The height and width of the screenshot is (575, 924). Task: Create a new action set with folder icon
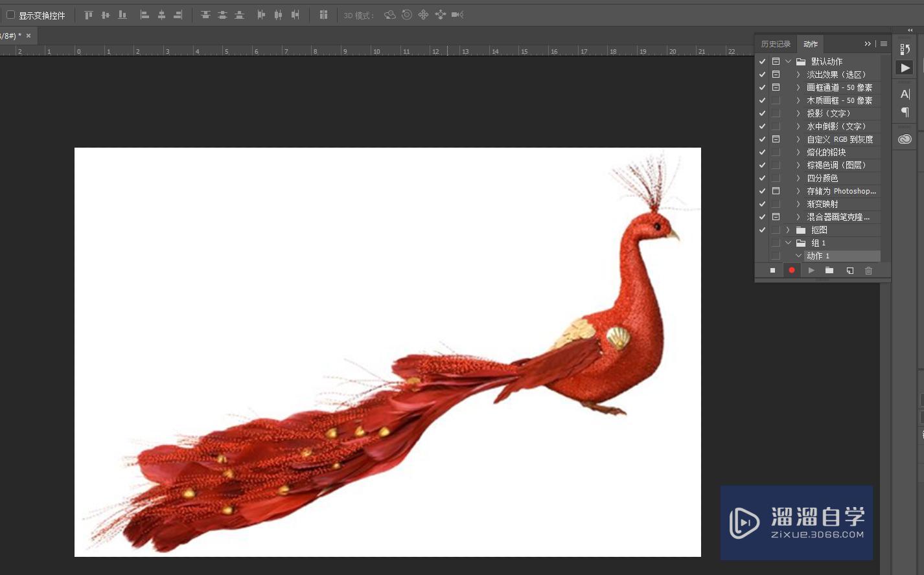(x=829, y=271)
